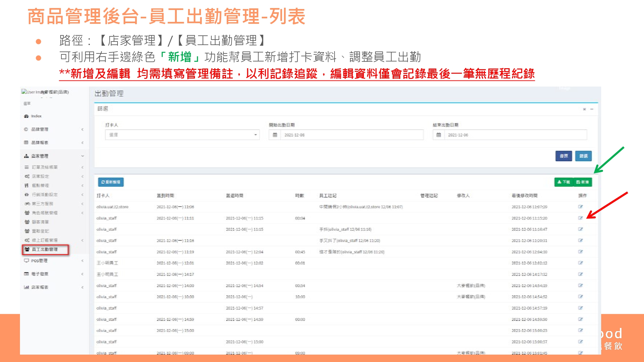Image resolution: width=644 pixels, height=362 pixels.
Task: Collapse the 店家管理 sidebar section
Action: click(x=40, y=156)
